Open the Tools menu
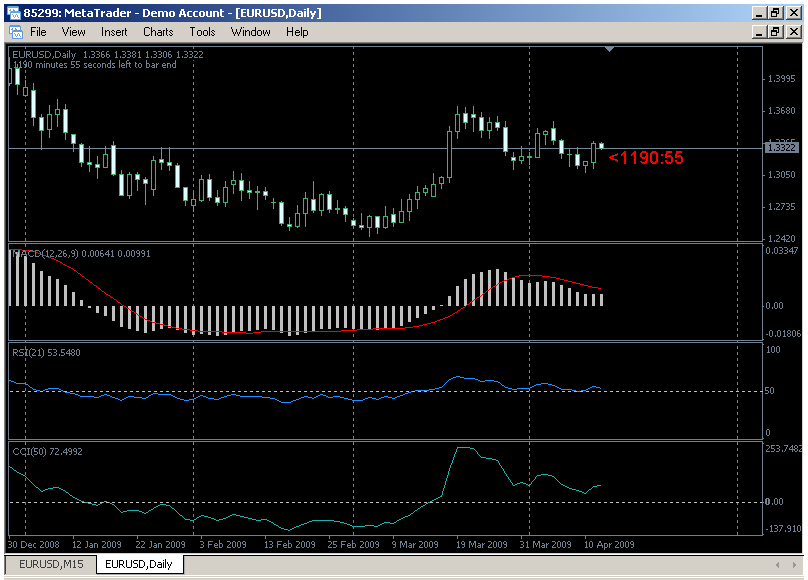 click(x=202, y=31)
